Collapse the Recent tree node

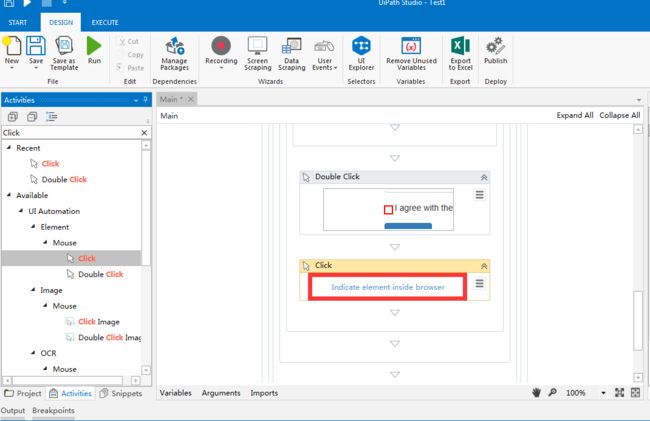[8, 147]
